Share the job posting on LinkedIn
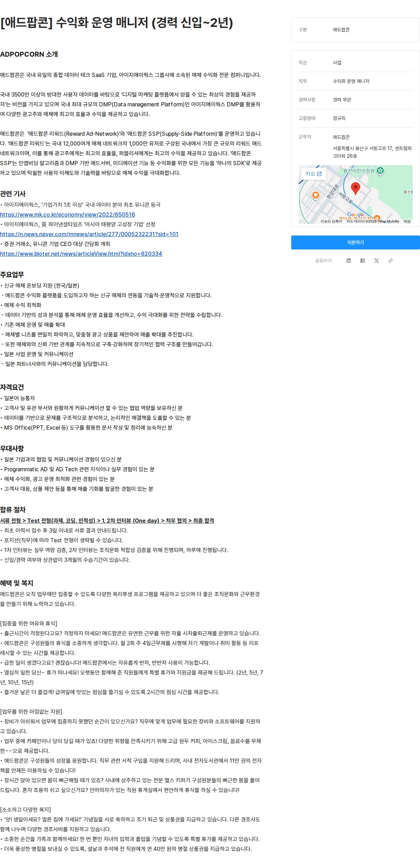Image resolution: width=420 pixels, height=868 pixels. pyautogui.click(x=348, y=261)
